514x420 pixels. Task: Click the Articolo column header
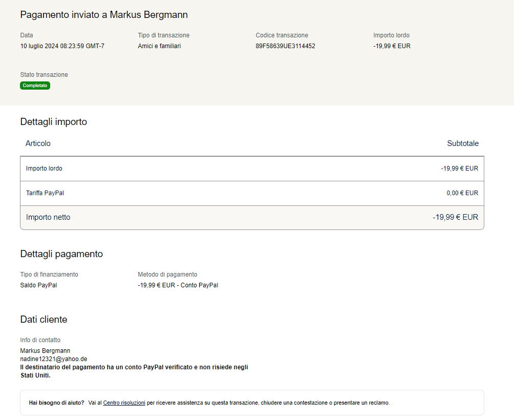point(38,143)
